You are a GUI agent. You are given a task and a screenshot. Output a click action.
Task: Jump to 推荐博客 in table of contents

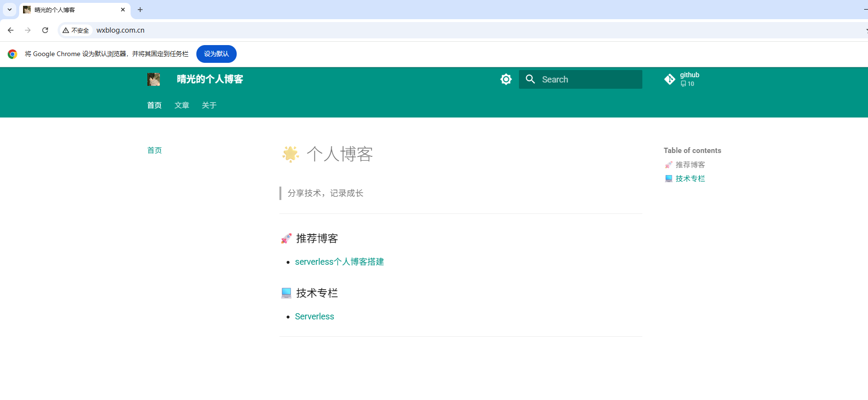(690, 165)
